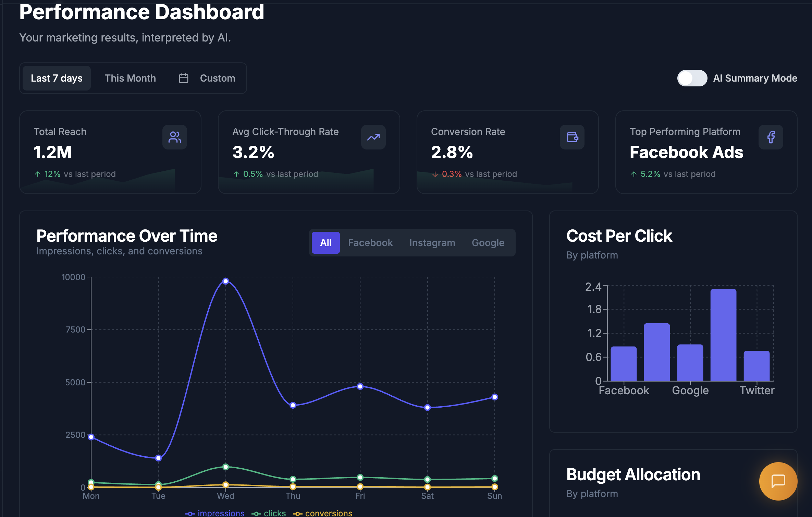Screen dimensions: 812x517
Task: Click the tallest Cost Per Click bar
Action: [x=723, y=335]
